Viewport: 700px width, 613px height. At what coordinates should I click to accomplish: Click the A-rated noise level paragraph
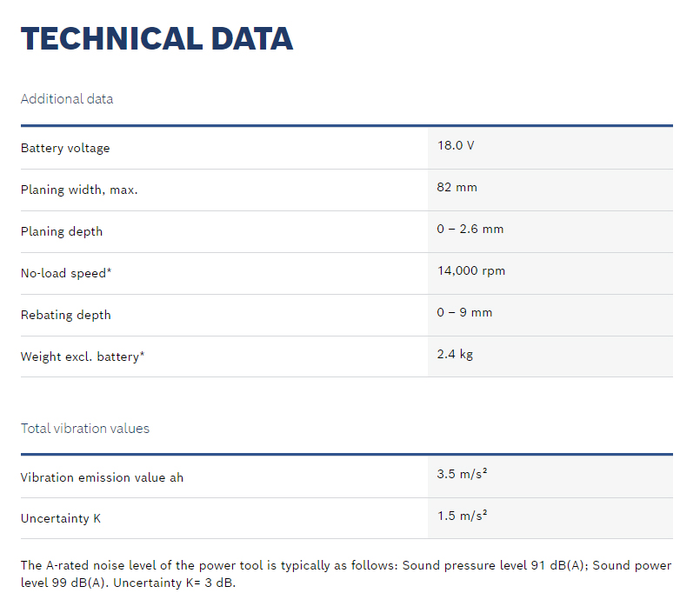(x=346, y=574)
